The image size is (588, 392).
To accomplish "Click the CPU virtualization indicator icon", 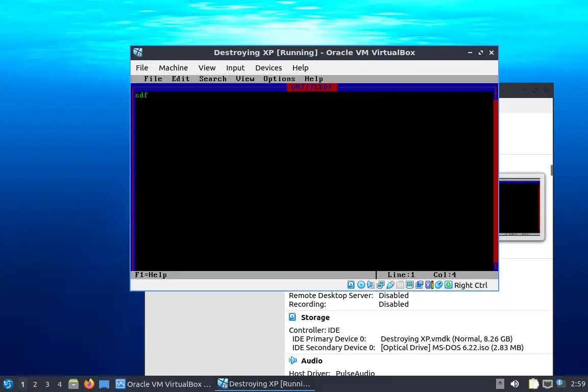I will (x=429, y=285).
